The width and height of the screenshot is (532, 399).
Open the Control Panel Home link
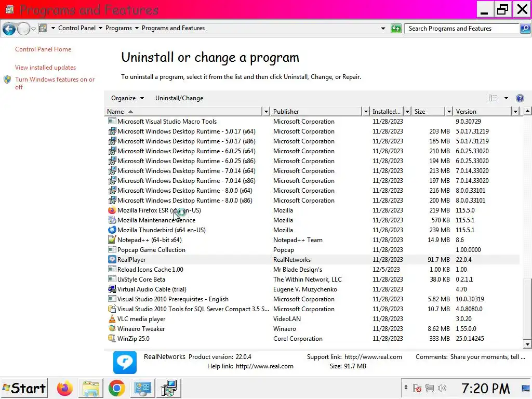(43, 49)
